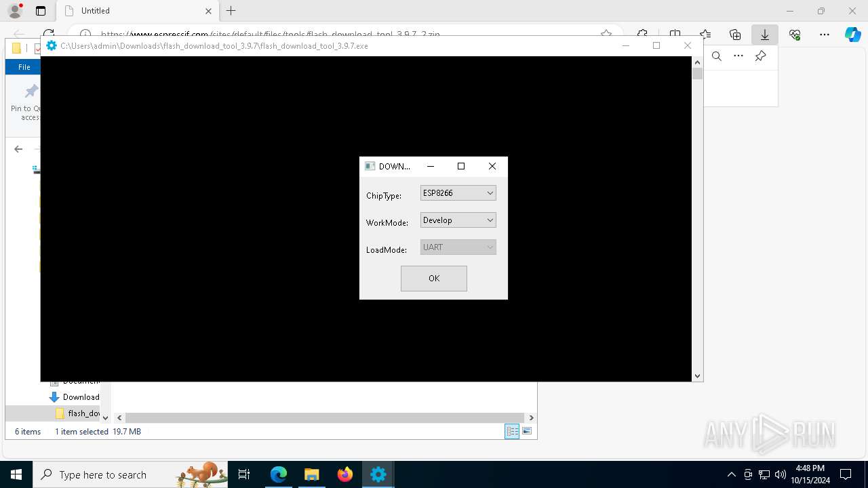The image size is (868, 488).
Task: Select flash download tool taskbar icon
Action: tap(378, 474)
